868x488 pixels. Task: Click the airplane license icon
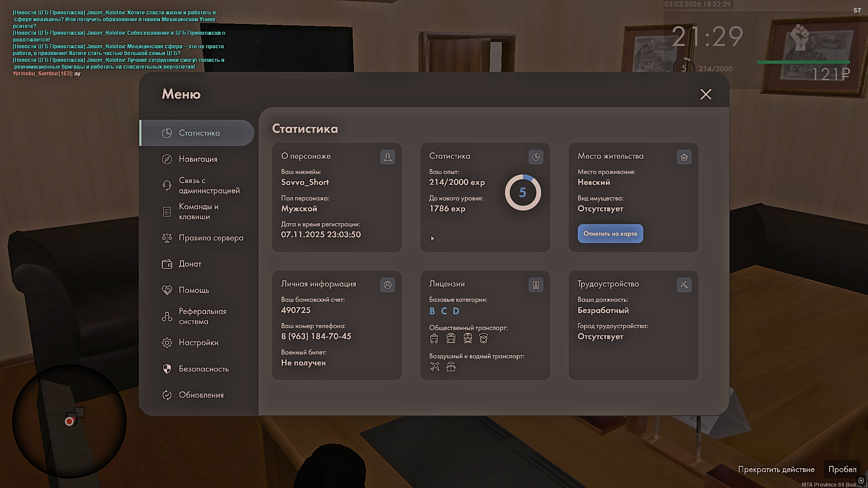tap(434, 367)
